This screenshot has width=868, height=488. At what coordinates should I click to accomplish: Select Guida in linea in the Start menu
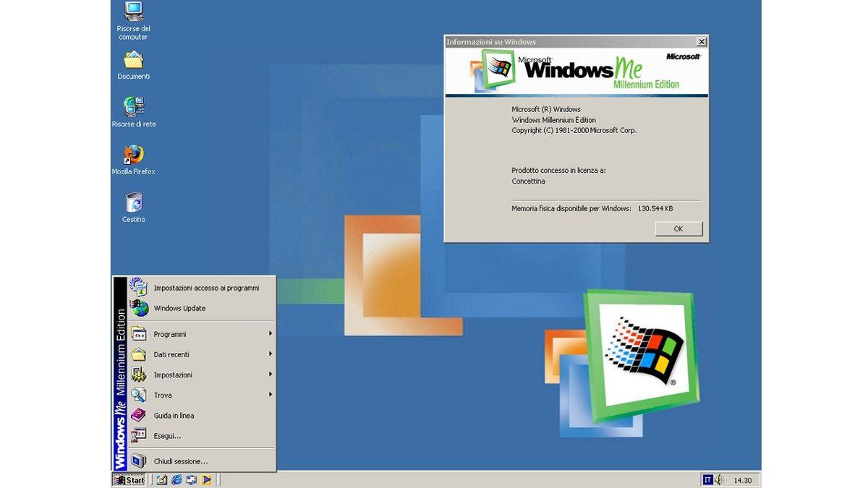click(x=174, y=415)
